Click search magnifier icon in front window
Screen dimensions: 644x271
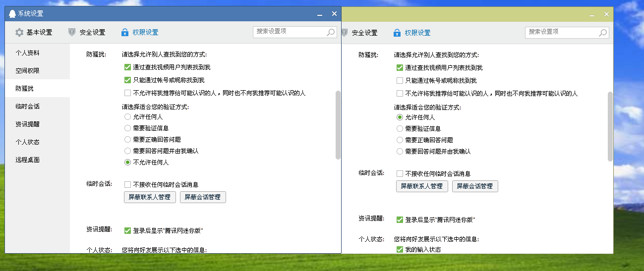[x=331, y=32]
